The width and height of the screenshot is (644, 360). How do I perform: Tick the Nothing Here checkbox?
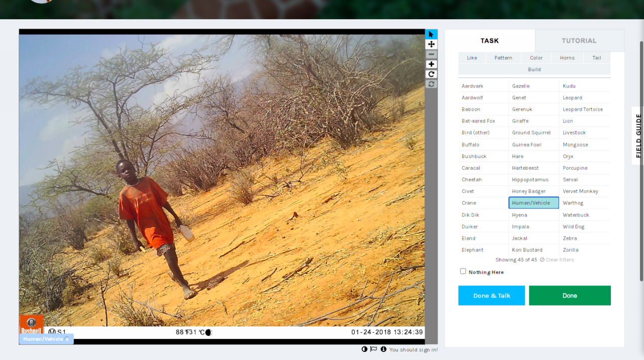[x=463, y=271]
